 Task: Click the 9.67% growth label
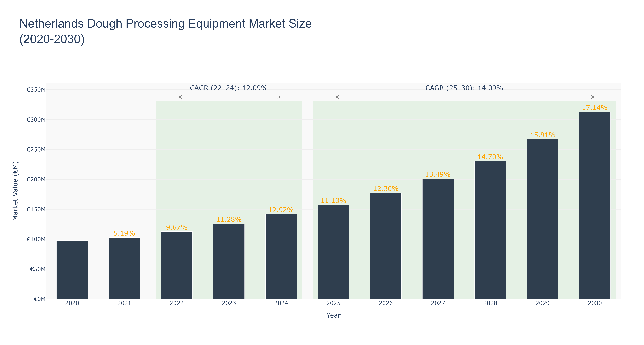coord(177,227)
